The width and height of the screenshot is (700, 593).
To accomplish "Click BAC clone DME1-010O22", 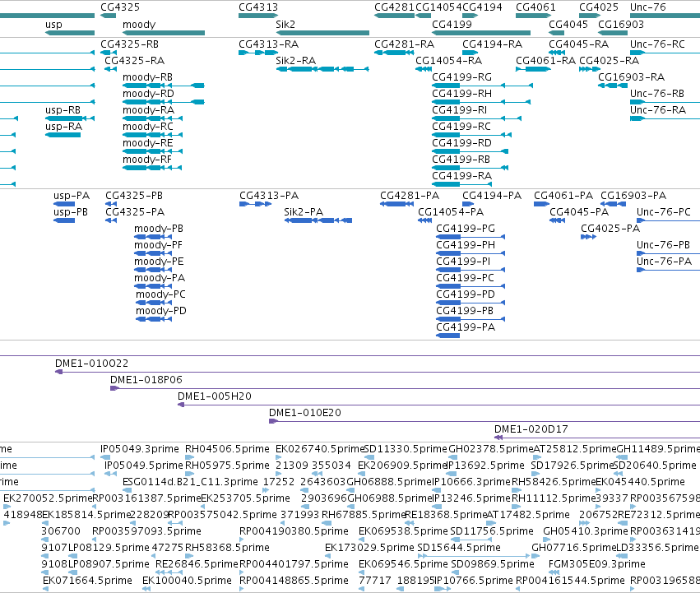I will (91, 364).
